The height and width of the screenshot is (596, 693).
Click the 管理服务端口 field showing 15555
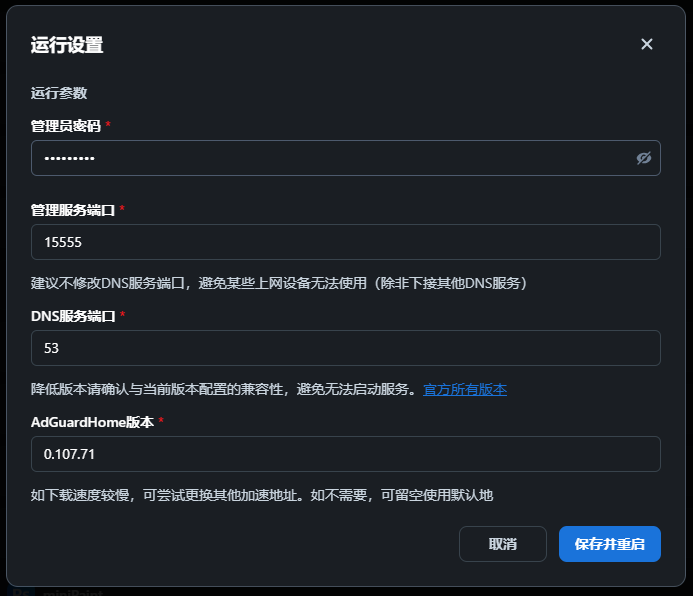tap(345, 242)
